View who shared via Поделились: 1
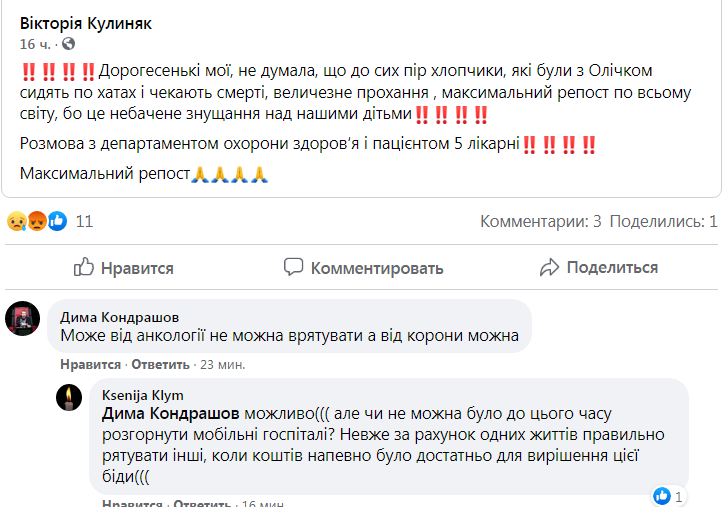 pyautogui.click(x=664, y=221)
